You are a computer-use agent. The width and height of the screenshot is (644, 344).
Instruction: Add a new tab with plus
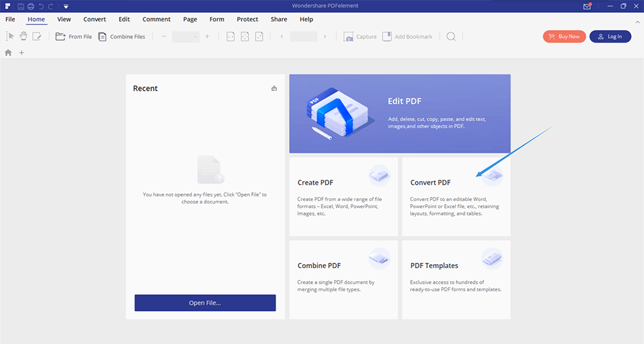point(21,53)
